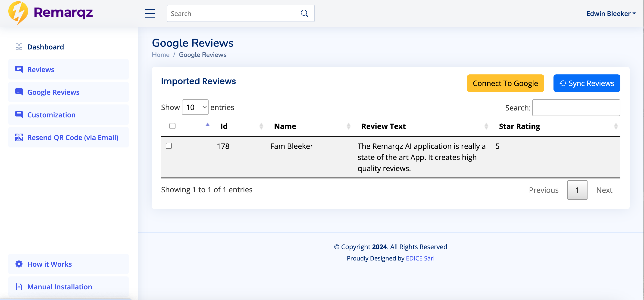Open the Show entries count dropdown
This screenshot has height=300, width=644.
point(195,107)
